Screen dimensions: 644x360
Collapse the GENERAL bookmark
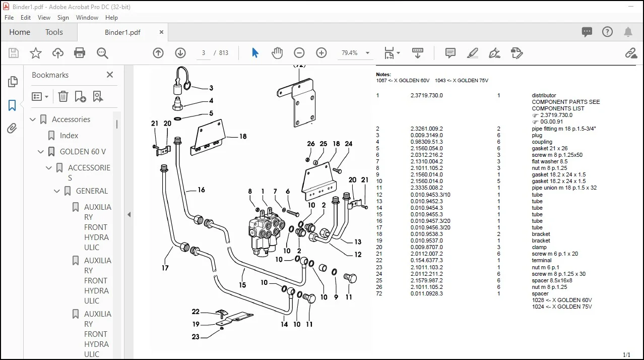tap(57, 191)
